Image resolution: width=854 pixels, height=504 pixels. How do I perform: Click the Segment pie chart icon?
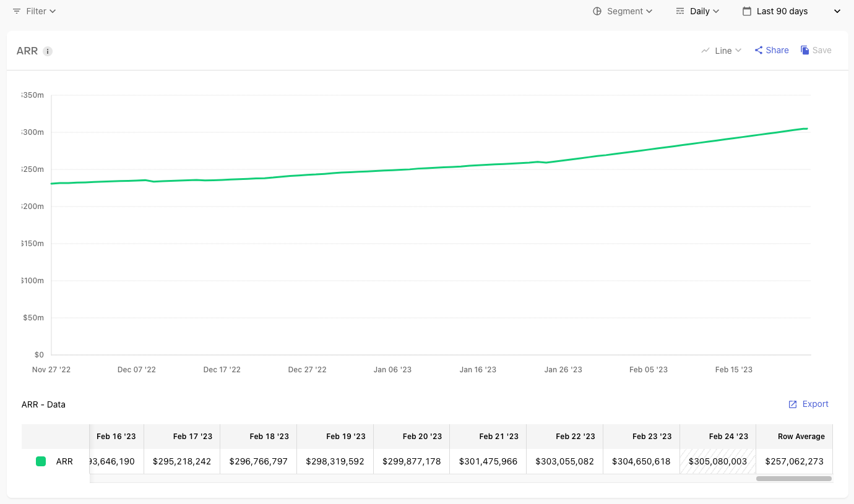[x=597, y=11]
